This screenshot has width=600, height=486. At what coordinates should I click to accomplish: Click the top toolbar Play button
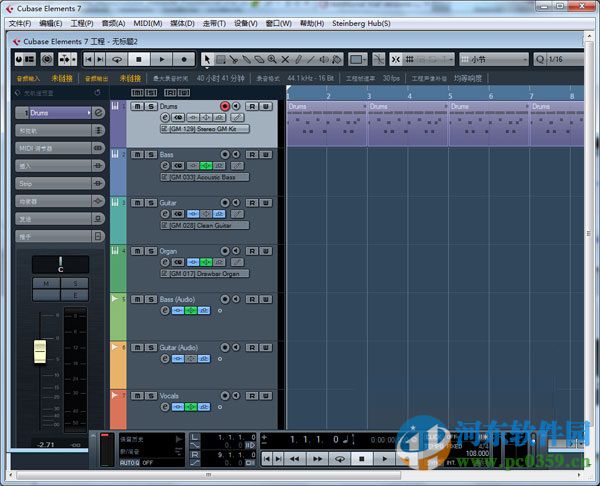click(161, 59)
